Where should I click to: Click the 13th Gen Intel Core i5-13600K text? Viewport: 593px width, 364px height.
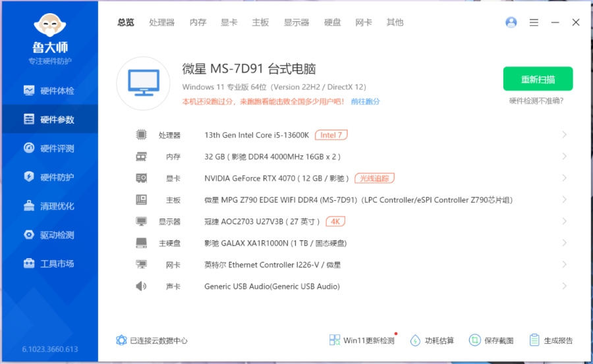256,135
